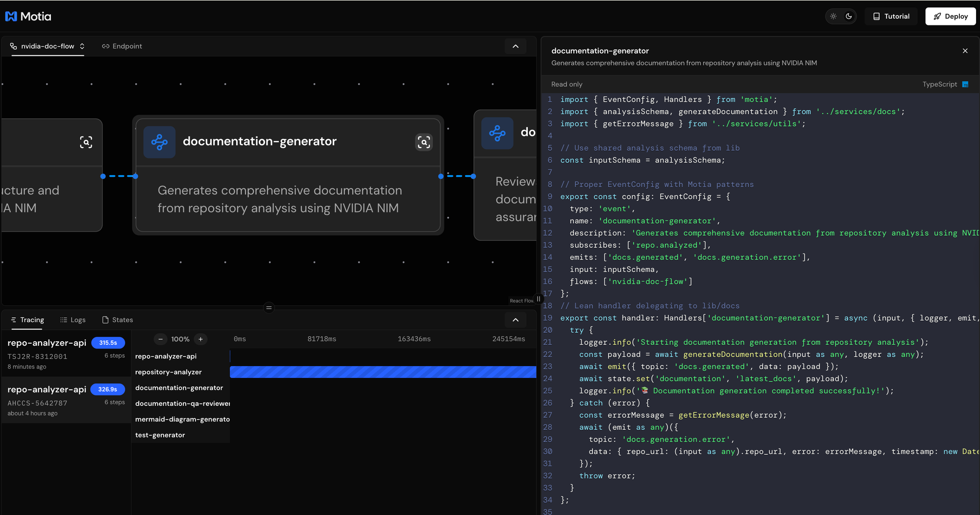
Task: Click the documentation-generator node step icon
Action: pos(159,142)
